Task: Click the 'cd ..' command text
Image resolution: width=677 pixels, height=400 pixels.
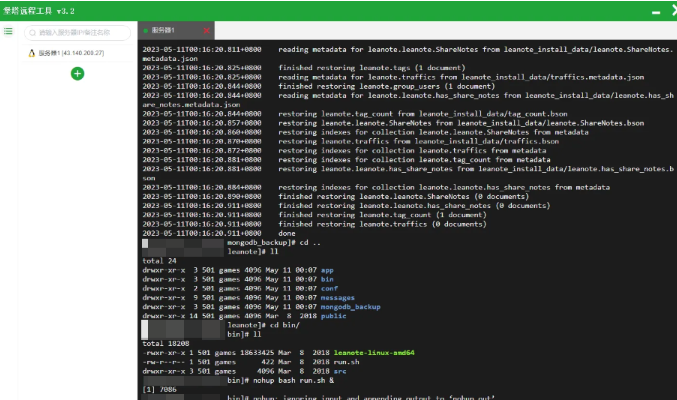Action: point(310,243)
